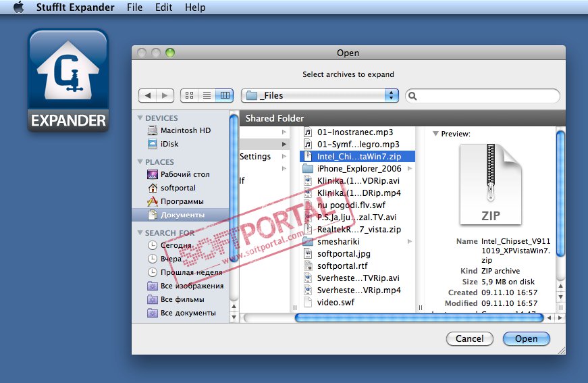The height and width of the screenshot is (383, 588).
Task: Select the 01-Inostranec.mp3 file
Action: point(357,132)
